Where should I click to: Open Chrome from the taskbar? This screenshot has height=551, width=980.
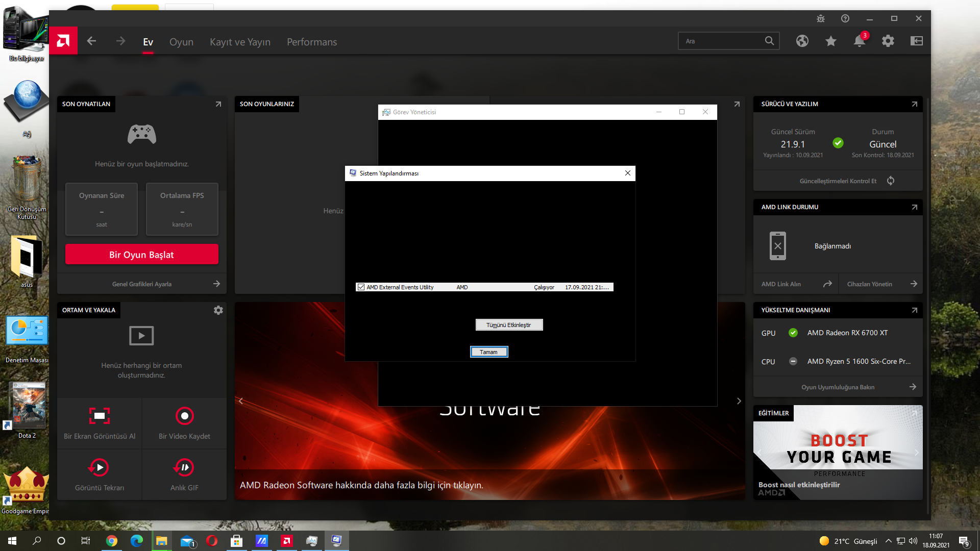[x=112, y=541]
